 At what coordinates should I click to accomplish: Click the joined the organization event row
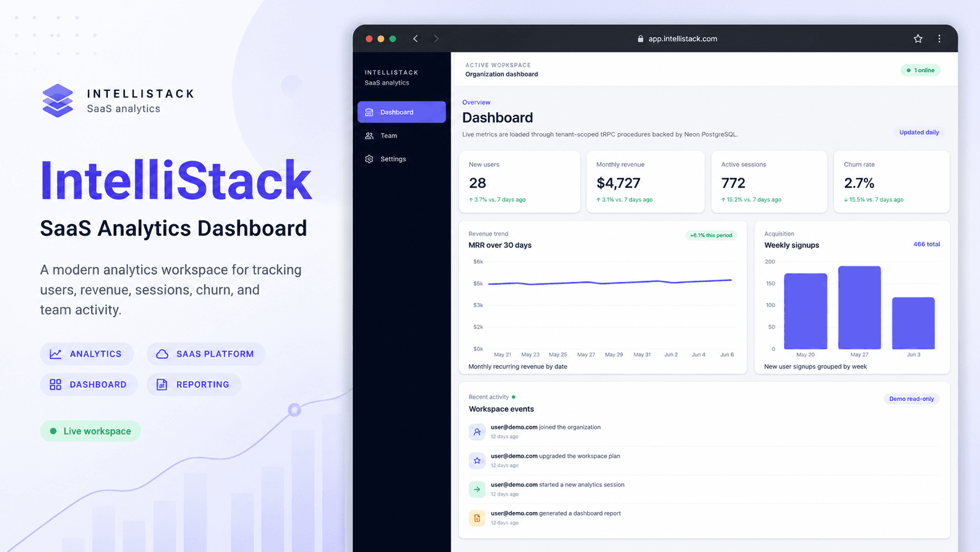pyautogui.click(x=703, y=432)
